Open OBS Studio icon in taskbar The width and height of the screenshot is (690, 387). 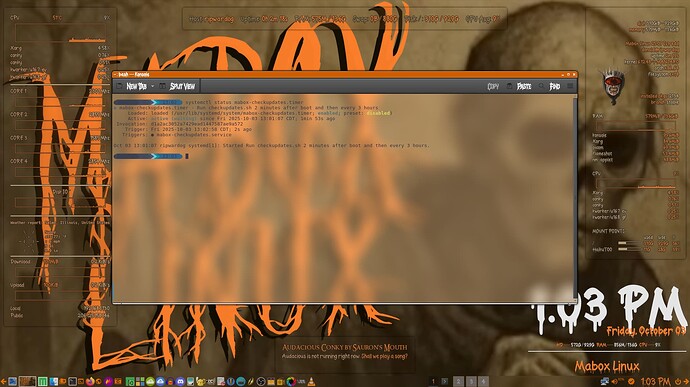pos(261,381)
